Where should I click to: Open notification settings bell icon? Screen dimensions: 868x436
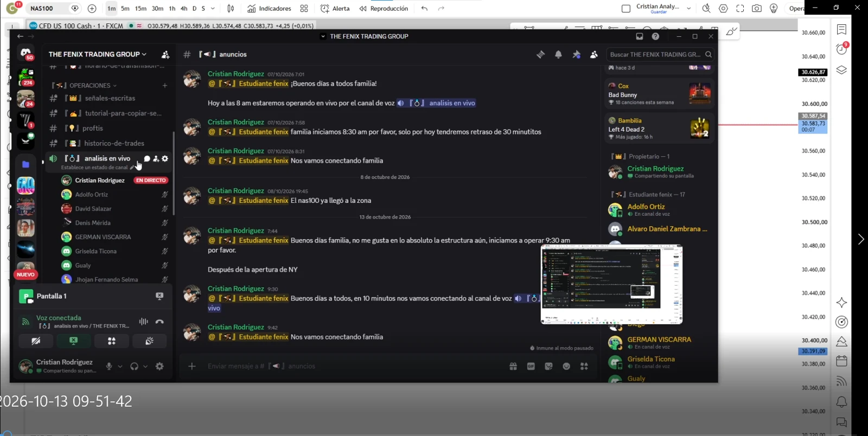pos(558,54)
